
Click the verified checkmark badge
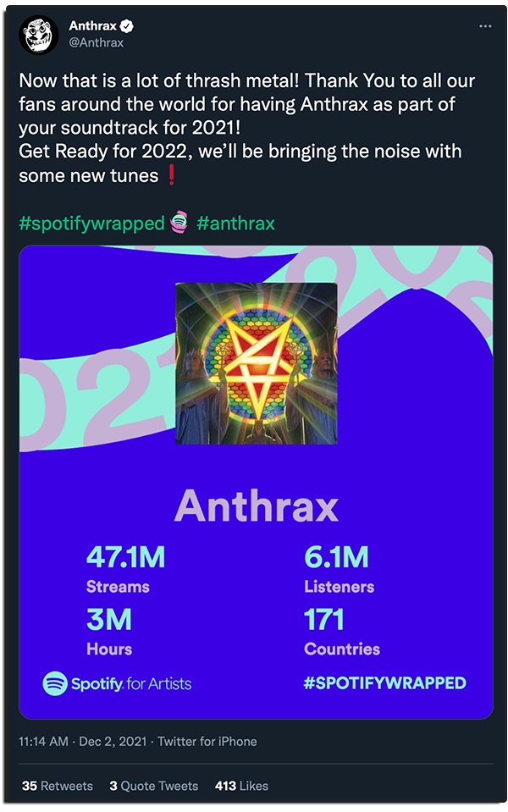(x=126, y=26)
